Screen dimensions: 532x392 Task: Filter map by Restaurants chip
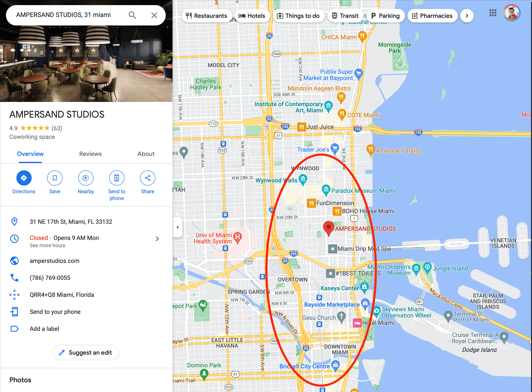[207, 16]
